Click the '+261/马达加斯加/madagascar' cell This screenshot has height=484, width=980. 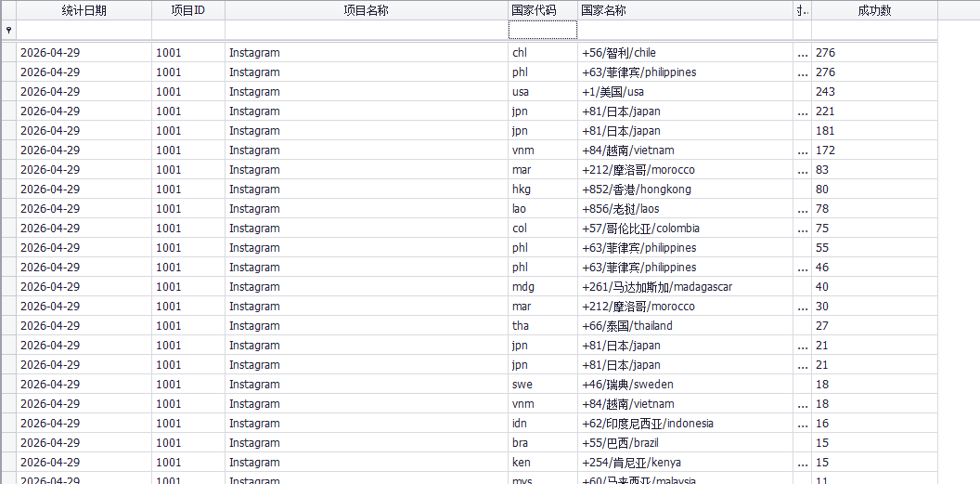[x=686, y=286]
